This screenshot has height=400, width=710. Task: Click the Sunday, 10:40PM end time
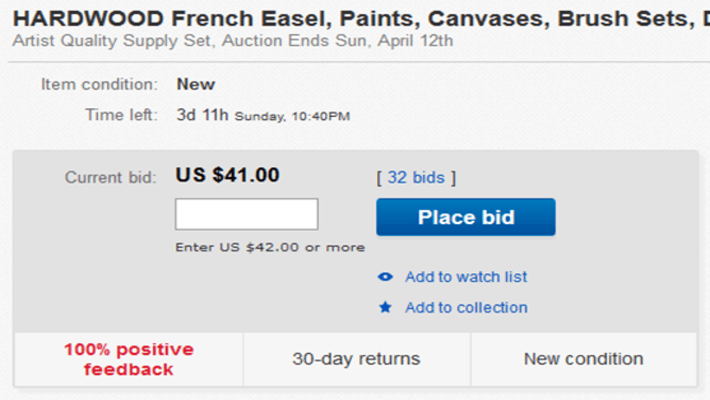click(x=292, y=116)
